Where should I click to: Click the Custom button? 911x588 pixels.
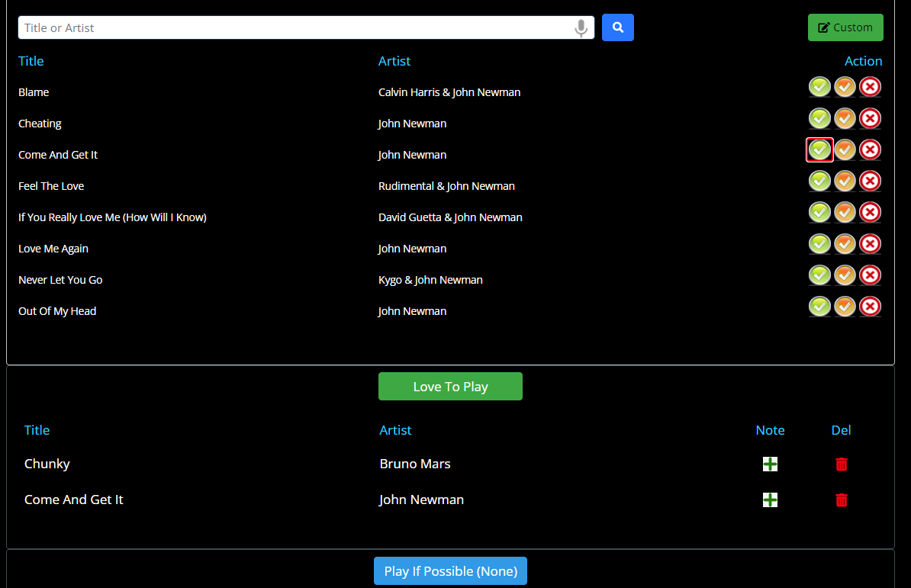[x=845, y=27]
